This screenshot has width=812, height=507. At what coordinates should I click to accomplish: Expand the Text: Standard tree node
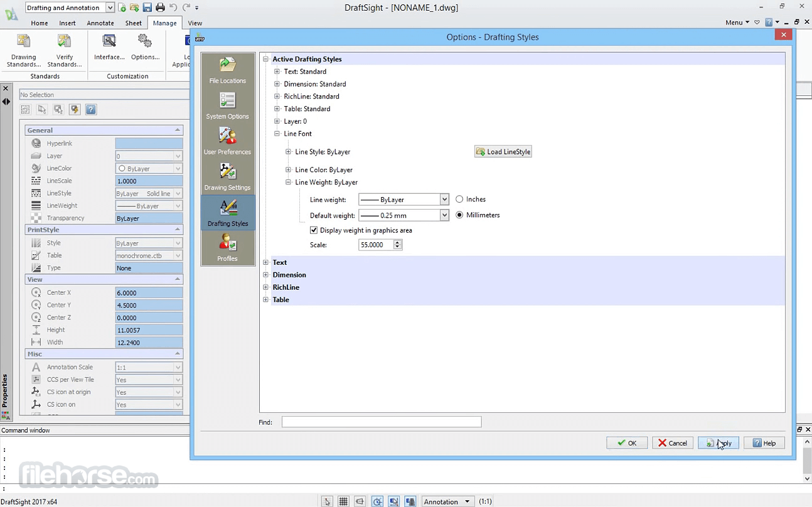pos(277,72)
